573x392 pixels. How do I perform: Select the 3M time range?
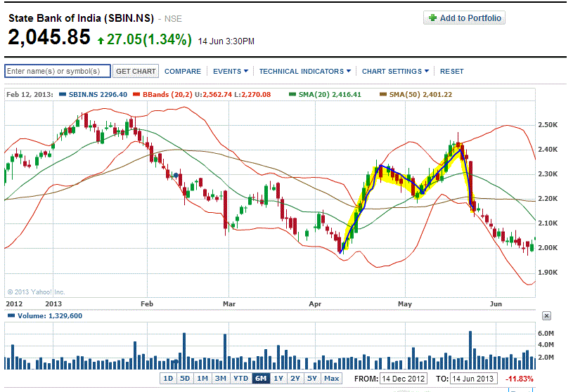220,379
